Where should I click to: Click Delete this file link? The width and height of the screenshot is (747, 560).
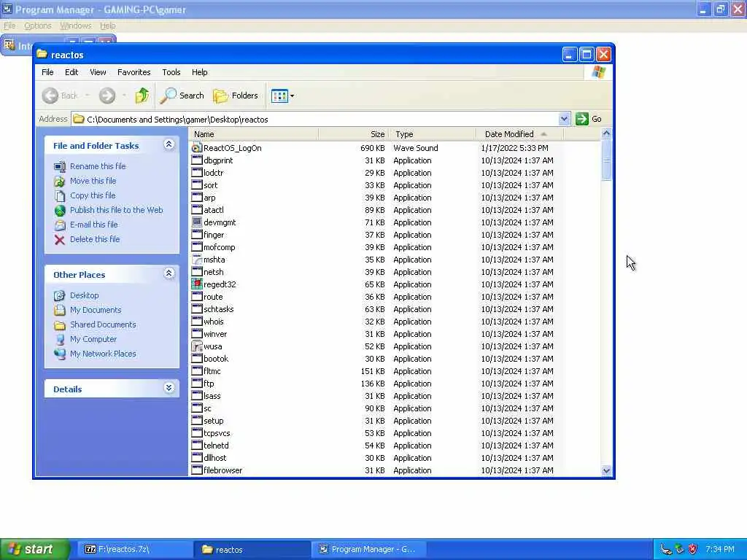[95, 239]
